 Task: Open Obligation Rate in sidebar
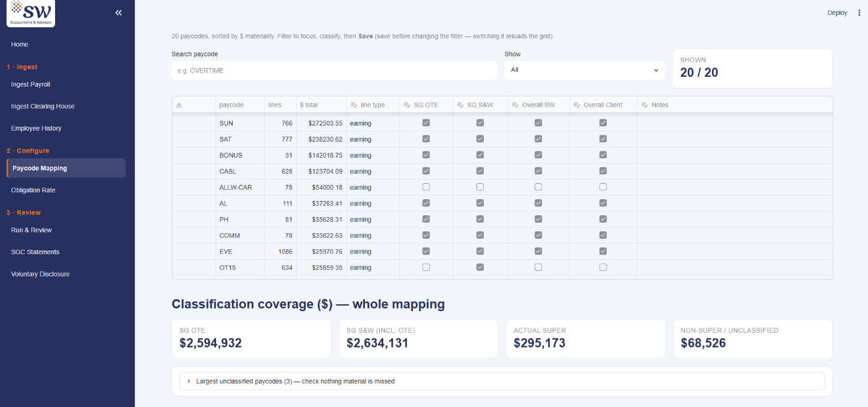33,190
